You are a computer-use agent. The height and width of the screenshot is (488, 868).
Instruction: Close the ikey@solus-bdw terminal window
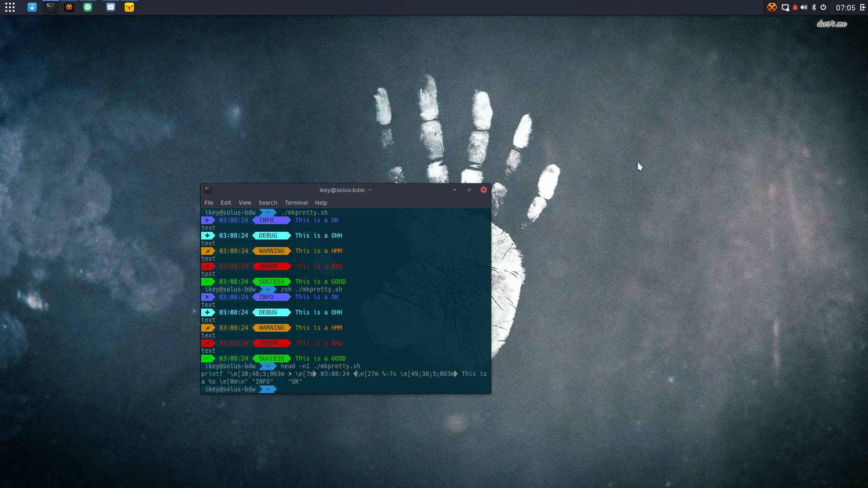point(484,190)
